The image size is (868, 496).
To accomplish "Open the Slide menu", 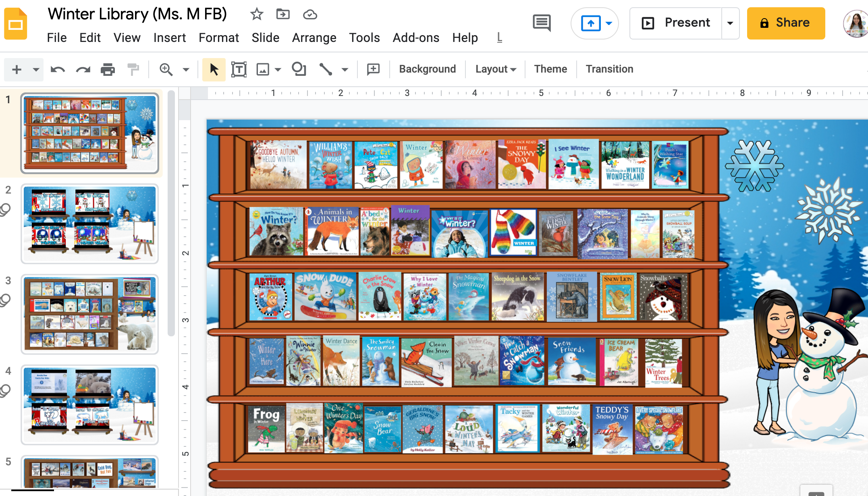I will (266, 38).
